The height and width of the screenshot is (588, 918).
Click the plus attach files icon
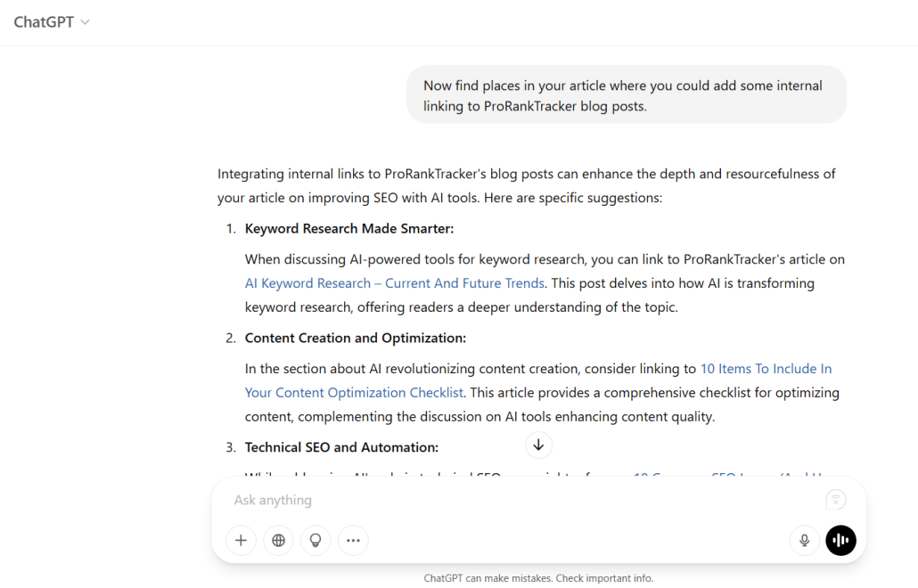click(242, 540)
